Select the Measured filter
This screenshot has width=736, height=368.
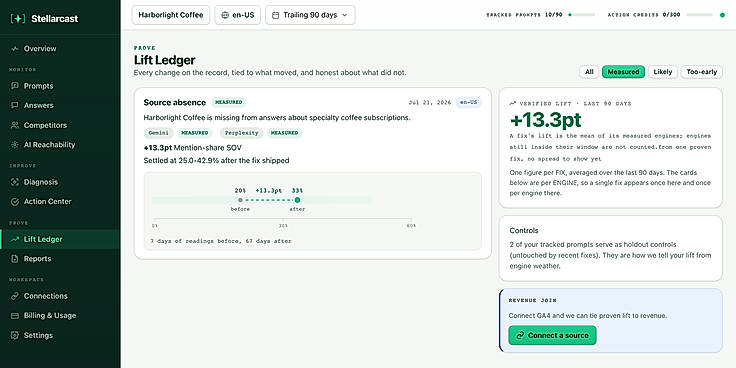click(x=623, y=72)
